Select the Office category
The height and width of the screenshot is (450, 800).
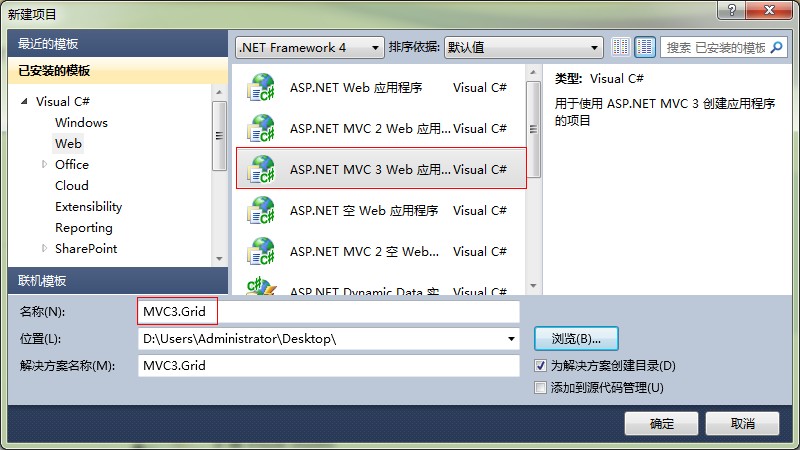click(x=71, y=164)
